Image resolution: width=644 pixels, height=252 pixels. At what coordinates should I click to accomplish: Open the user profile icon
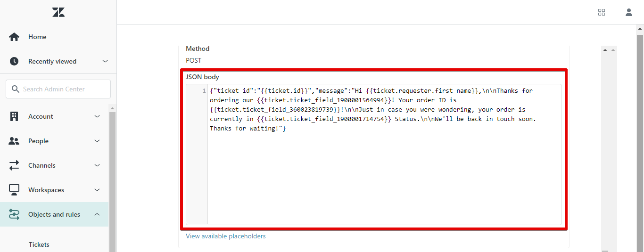coord(629,12)
